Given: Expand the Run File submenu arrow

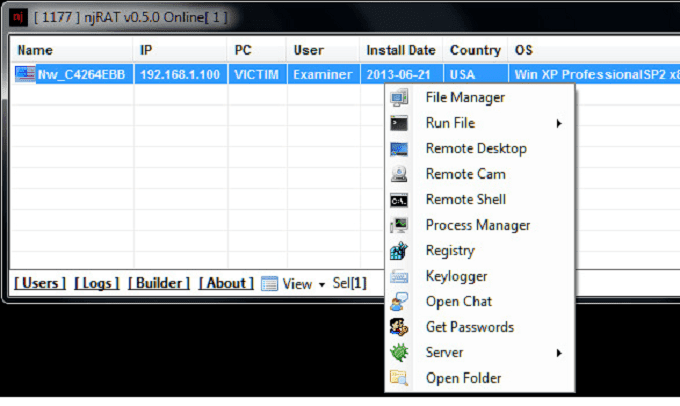Looking at the screenshot, I should point(559,124).
